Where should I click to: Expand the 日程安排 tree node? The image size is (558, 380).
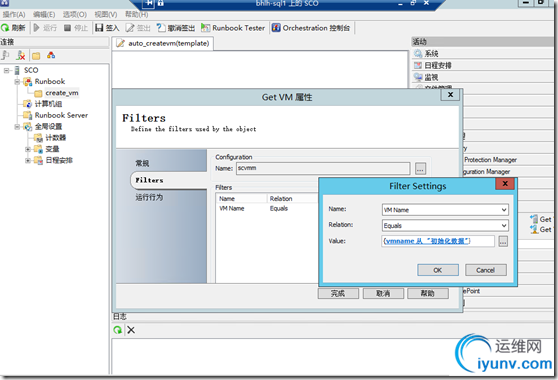[28, 161]
